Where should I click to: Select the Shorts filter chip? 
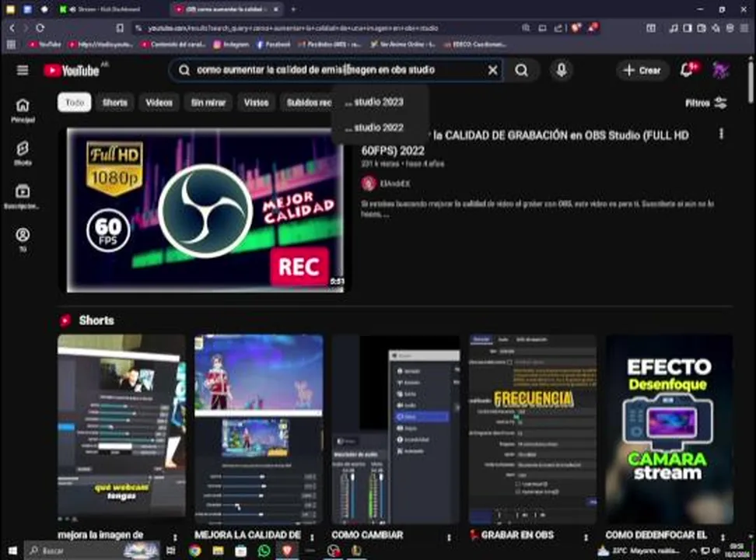point(115,102)
